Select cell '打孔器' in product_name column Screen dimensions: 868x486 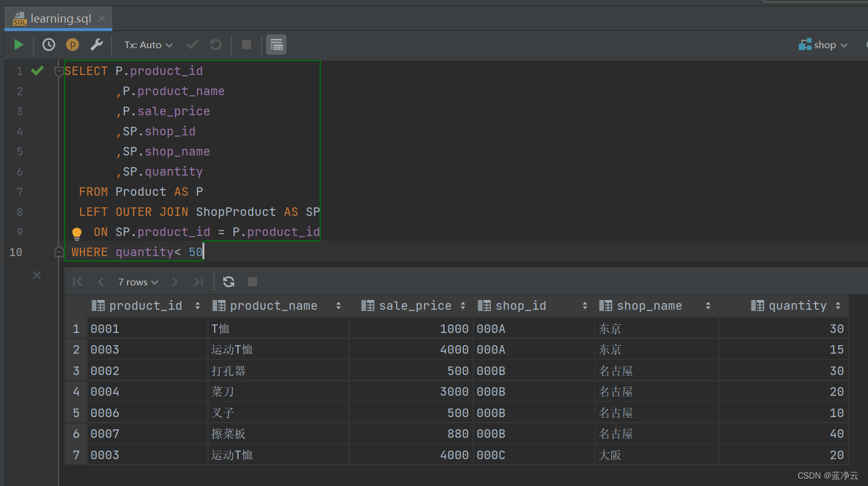[x=279, y=371]
